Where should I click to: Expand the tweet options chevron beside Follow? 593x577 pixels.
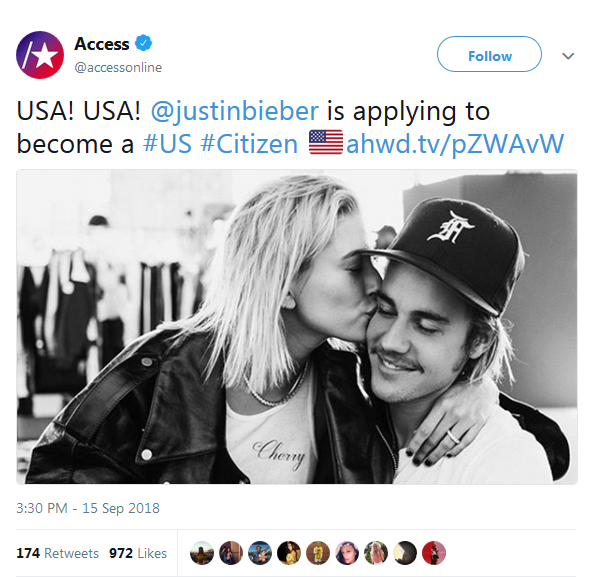pyautogui.click(x=568, y=56)
